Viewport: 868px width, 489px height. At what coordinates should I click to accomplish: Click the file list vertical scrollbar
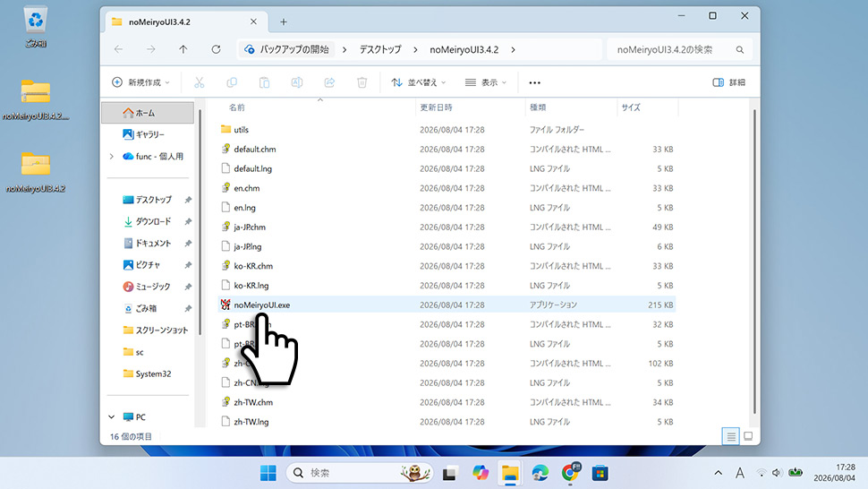pyautogui.click(x=754, y=261)
